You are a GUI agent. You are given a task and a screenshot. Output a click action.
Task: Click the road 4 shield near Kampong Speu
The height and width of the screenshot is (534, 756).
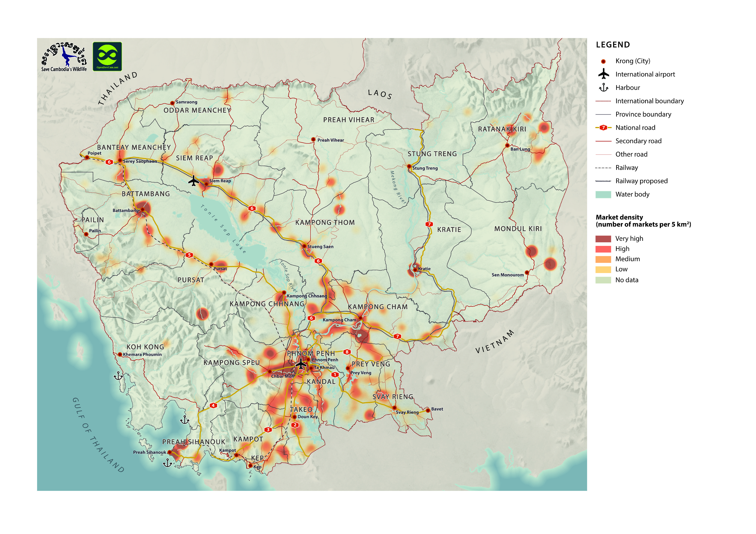(213, 405)
